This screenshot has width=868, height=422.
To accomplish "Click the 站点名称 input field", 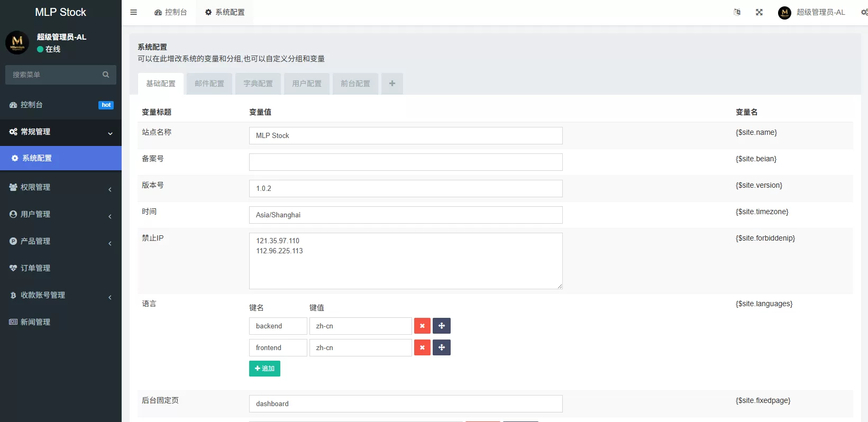I will point(406,135).
